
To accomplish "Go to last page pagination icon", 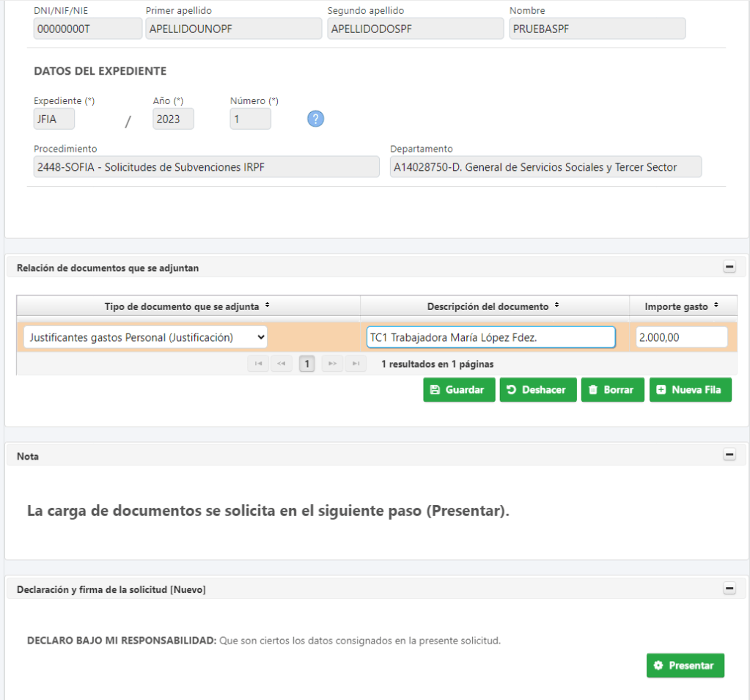I will (x=356, y=364).
